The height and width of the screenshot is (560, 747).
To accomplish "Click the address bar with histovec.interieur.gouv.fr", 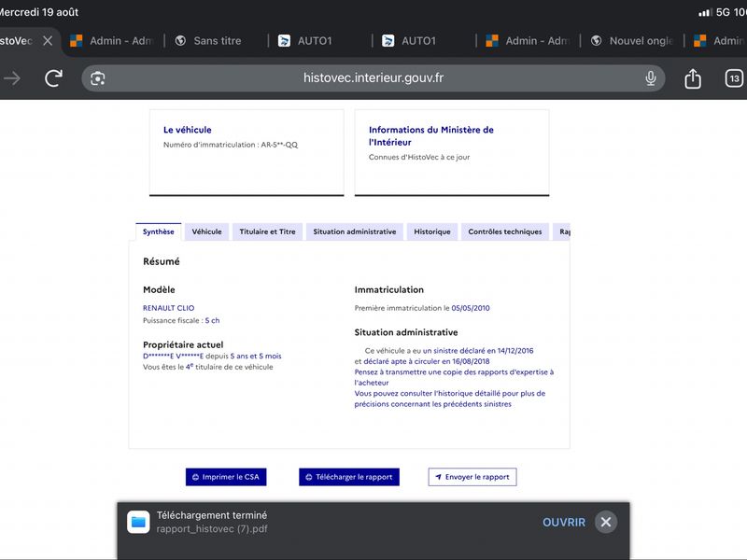I will pos(373,78).
